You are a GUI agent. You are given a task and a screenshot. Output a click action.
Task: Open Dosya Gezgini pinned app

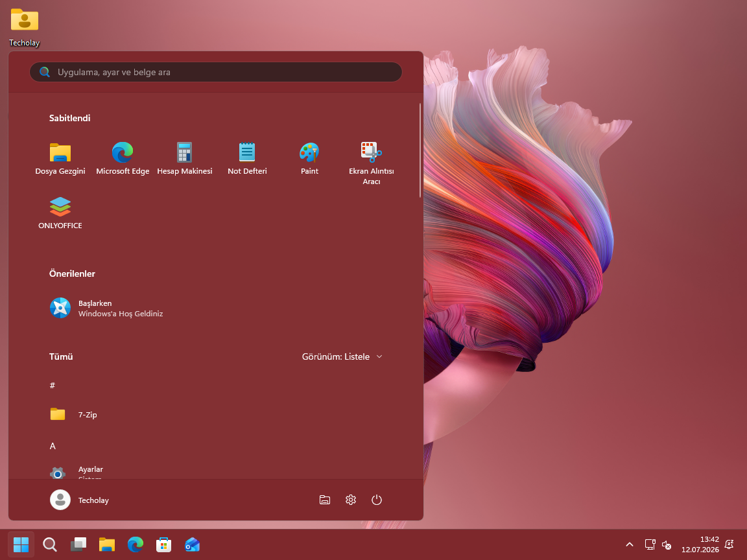point(60,159)
